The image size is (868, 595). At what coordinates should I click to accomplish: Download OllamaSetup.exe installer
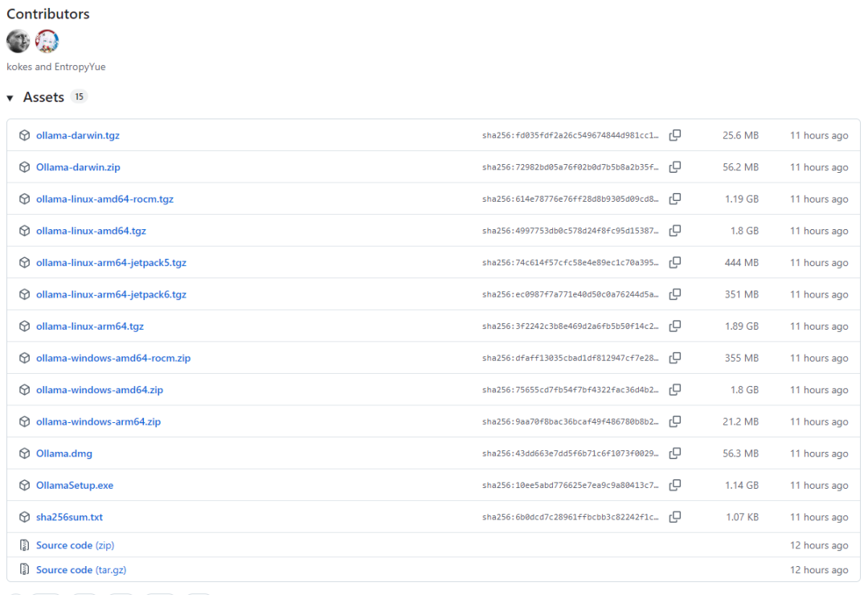tap(75, 486)
